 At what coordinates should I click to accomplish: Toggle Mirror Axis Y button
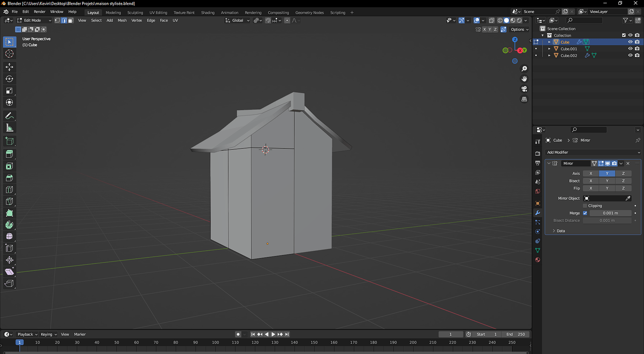click(x=607, y=173)
